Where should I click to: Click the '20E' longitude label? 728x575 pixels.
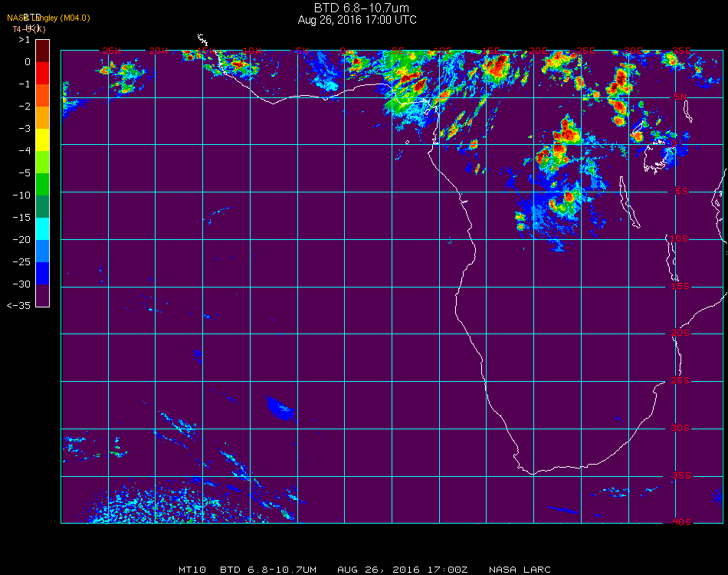[x=538, y=51]
